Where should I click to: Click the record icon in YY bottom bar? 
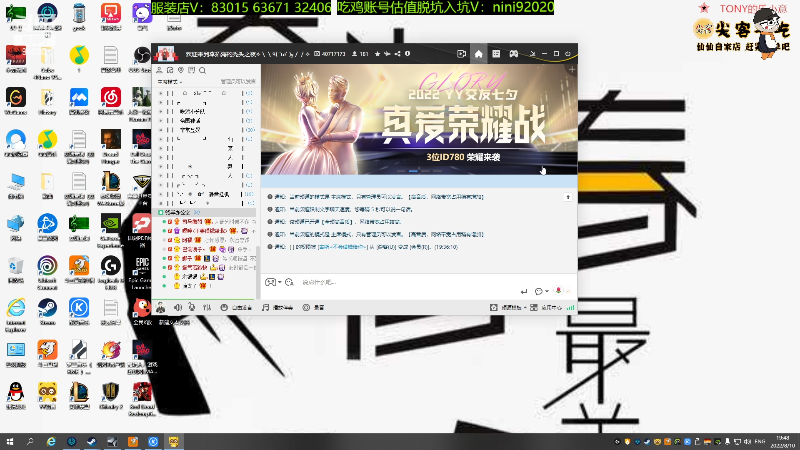(x=306, y=307)
